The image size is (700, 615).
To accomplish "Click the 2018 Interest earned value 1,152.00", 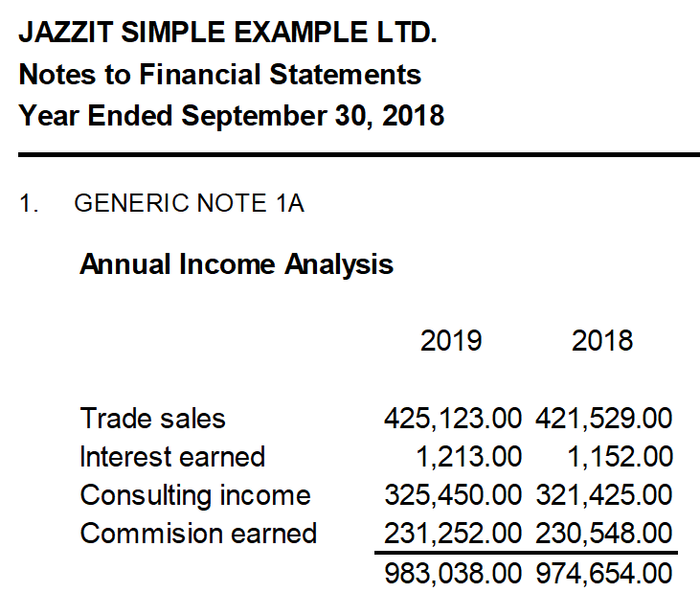I will pos(621,457).
